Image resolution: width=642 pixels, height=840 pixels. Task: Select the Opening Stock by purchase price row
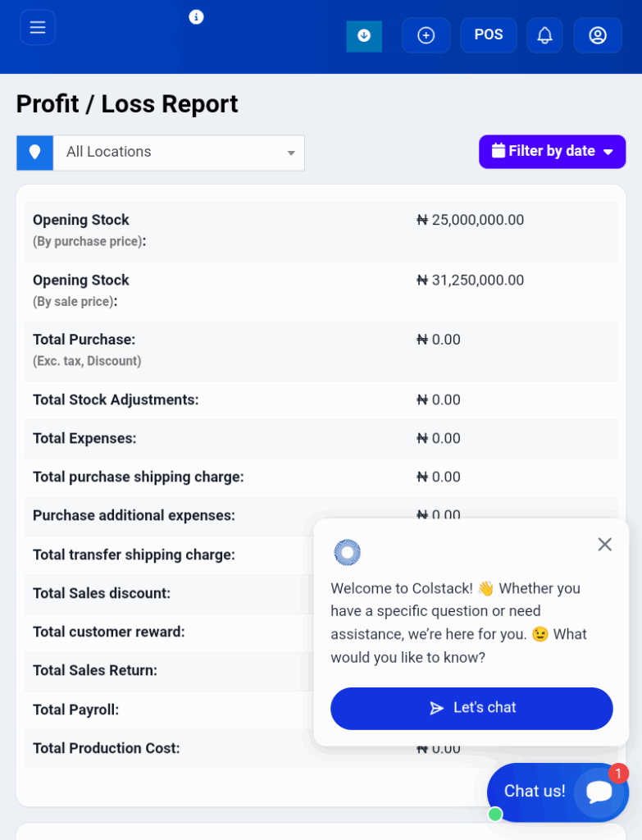[x=321, y=231]
